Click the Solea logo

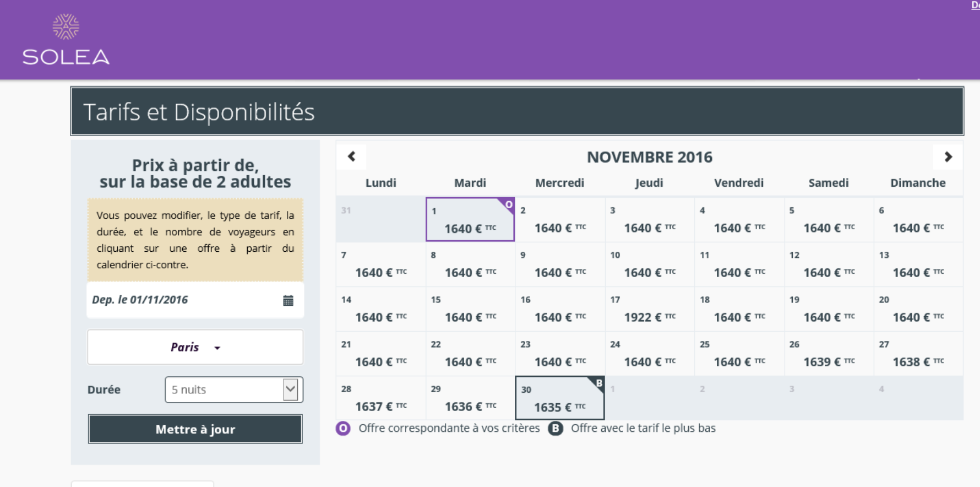click(66, 40)
